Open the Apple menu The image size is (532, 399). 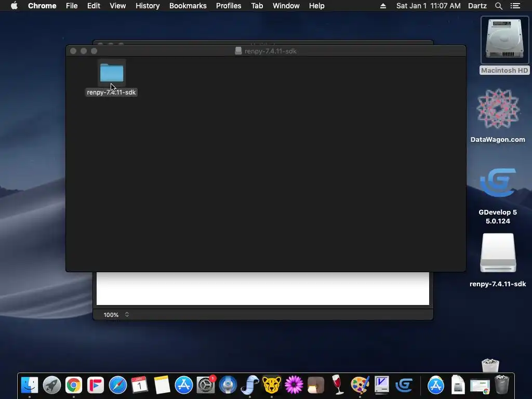pos(14,6)
